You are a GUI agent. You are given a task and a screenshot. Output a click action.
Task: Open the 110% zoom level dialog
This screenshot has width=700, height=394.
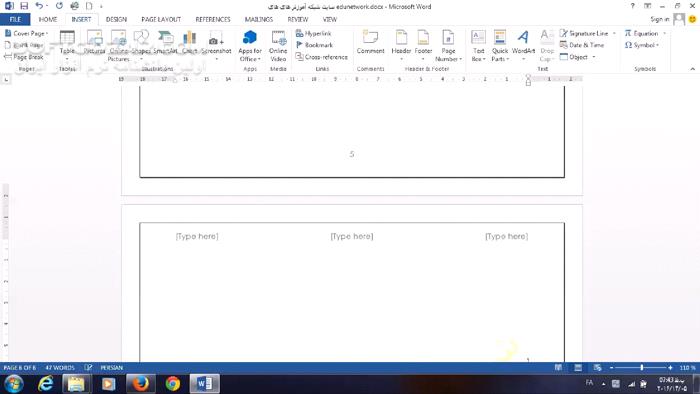coord(687,368)
